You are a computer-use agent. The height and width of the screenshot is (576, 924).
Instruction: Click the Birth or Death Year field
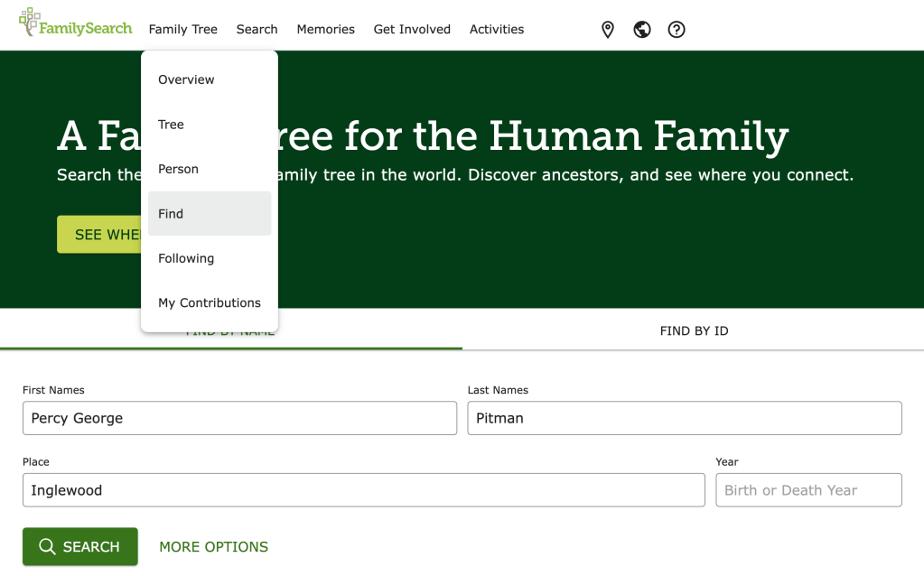pos(808,490)
